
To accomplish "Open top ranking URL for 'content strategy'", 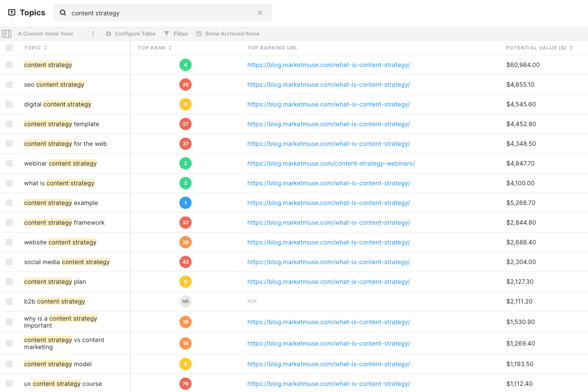I will pos(329,64).
